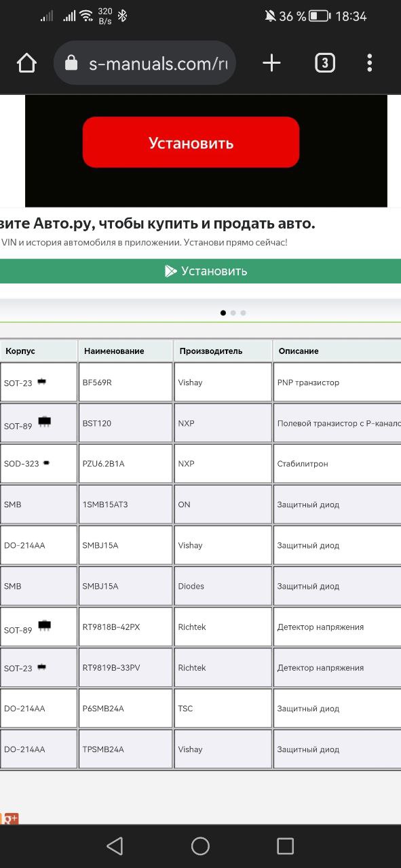Tap the SOT-89 package icon in BST120 row
The height and width of the screenshot is (868, 401).
(45, 422)
